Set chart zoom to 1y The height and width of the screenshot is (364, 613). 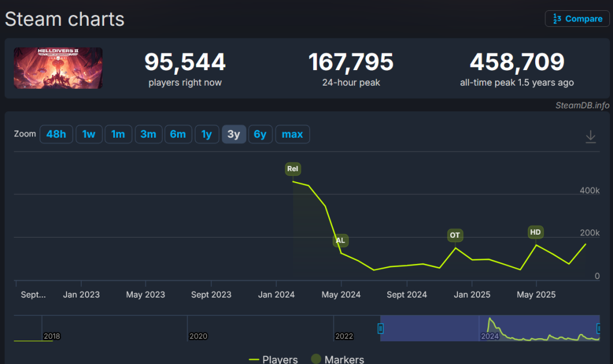pyautogui.click(x=207, y=134)
